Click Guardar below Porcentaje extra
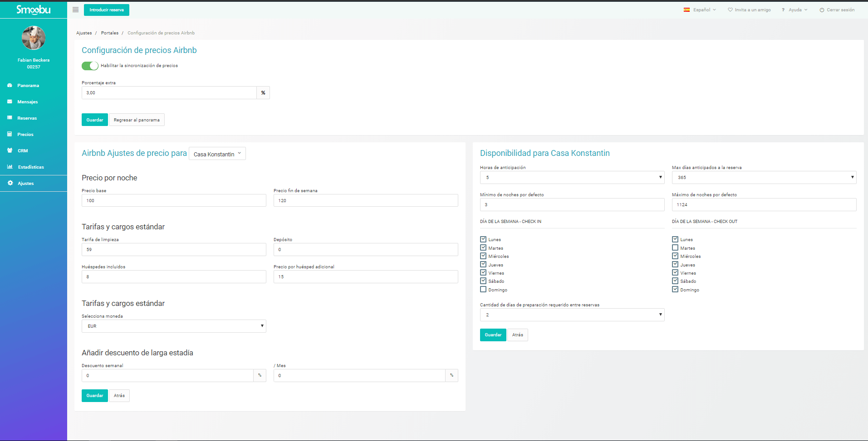 point(95,120)
